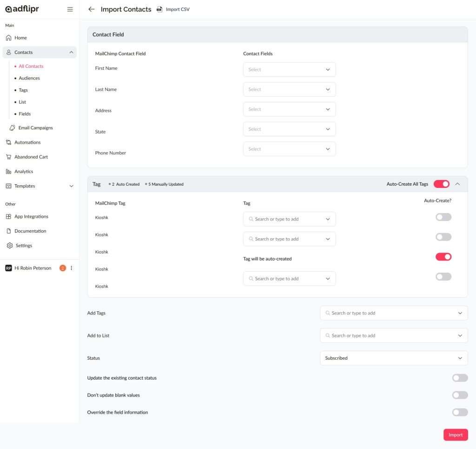Toggle Don't update blank values on
The image size is (476, 449).
460,395
